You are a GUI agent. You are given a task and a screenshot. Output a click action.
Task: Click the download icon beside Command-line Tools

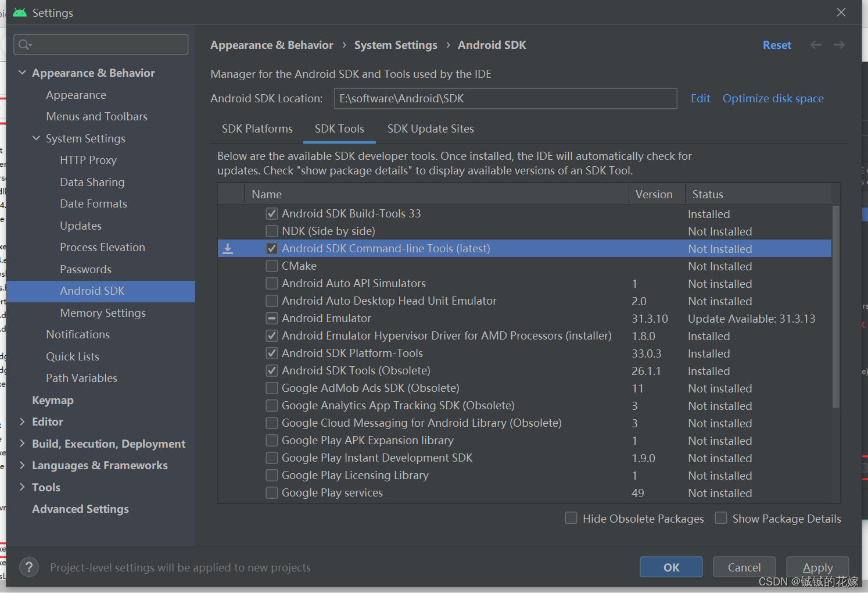228,249
